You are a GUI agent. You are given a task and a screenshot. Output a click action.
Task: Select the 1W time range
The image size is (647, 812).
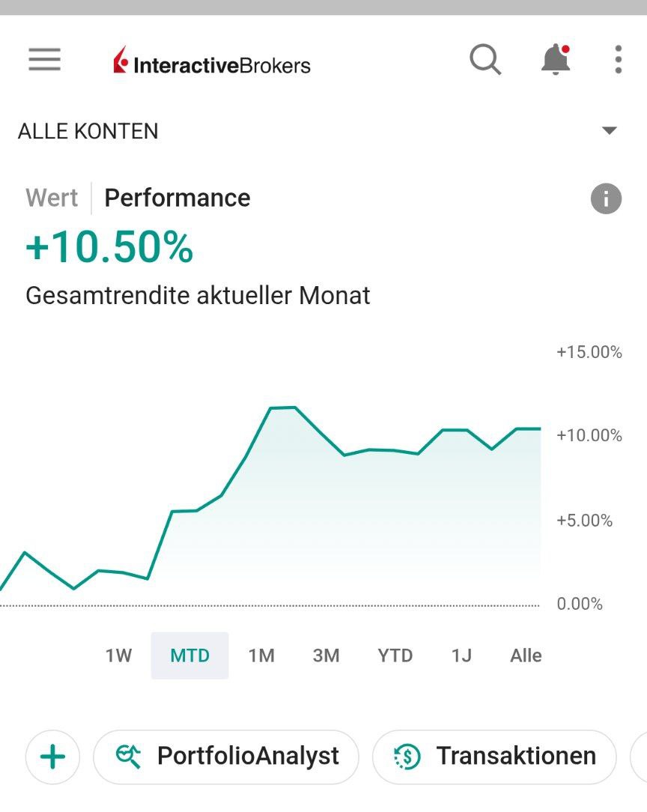tap(118, 655)
